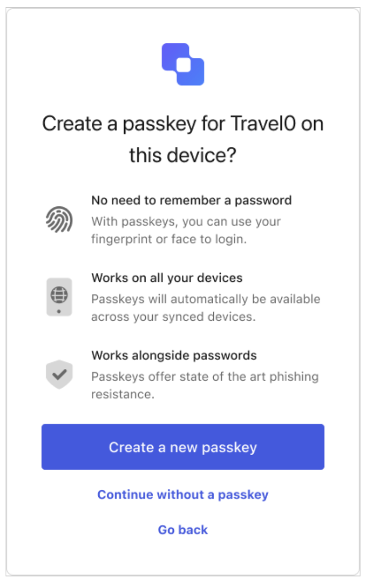This screenshot has height=588, width=370.
Task: Click the word Travel0 in the title
Action: click(x=268, y=124)
